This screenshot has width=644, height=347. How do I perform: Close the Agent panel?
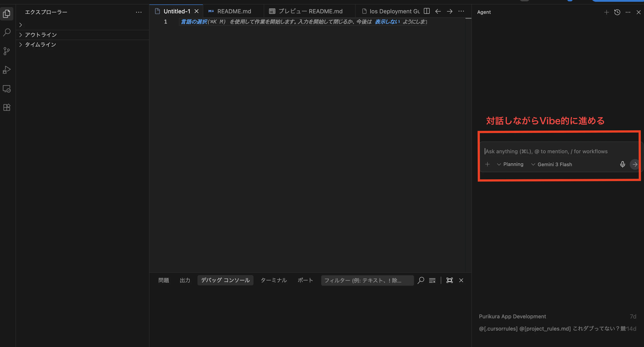tap(638, 12)
